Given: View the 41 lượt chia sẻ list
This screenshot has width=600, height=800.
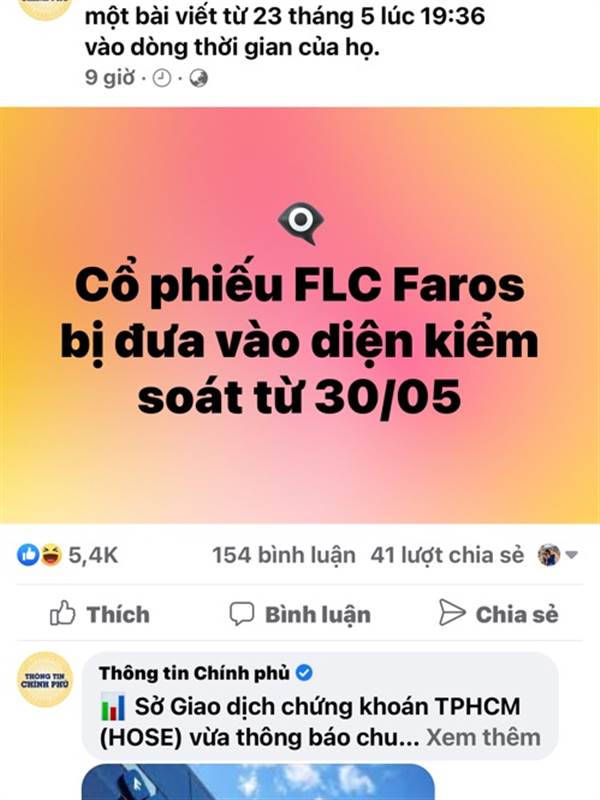Looking at the screenshot, I should (x=447, y=555).
